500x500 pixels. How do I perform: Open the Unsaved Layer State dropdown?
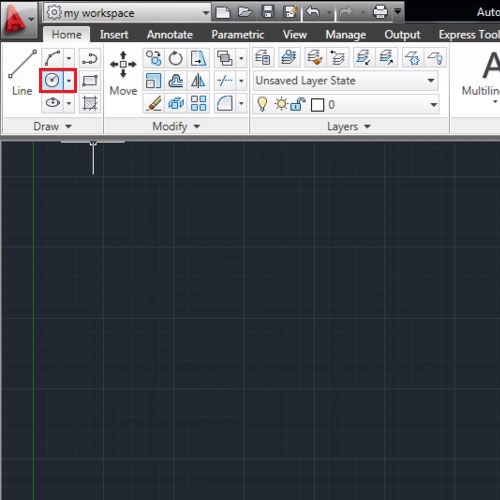point(346,81)
